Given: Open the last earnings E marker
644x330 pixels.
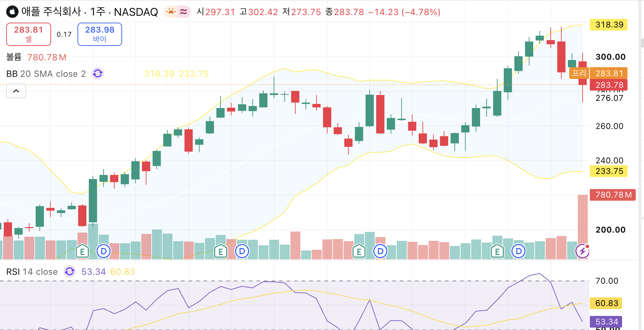Looking at the screenshot, I should point(497,252).
